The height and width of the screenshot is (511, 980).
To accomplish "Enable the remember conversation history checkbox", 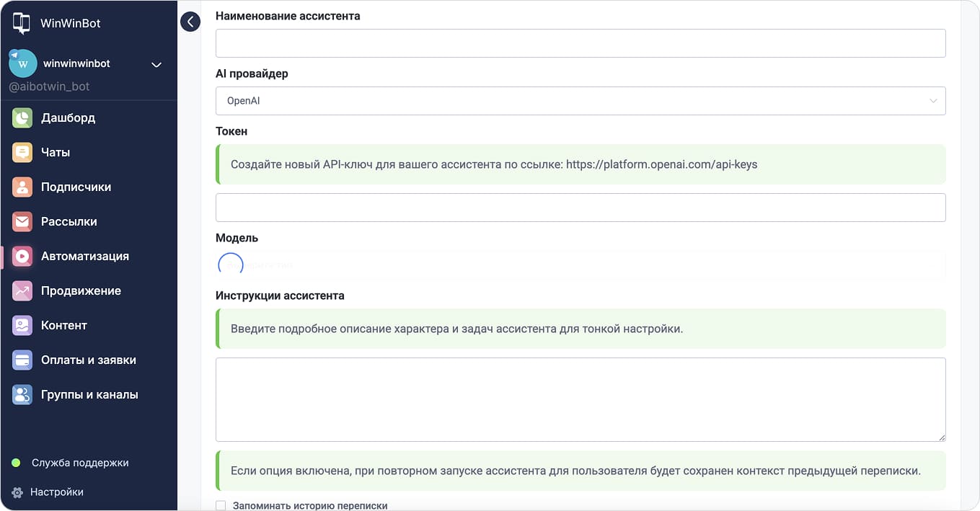I will 221,506.
